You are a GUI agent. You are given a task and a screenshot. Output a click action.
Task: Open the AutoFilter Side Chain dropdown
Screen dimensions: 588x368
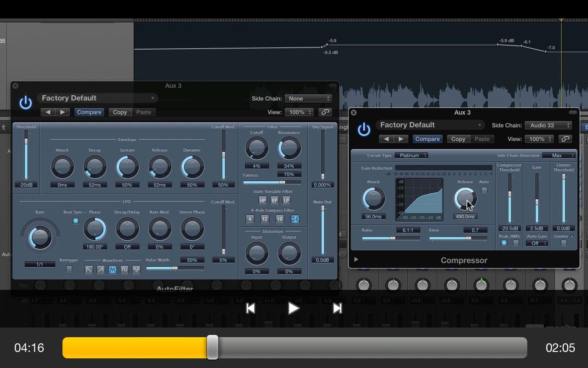coord(308,98)
